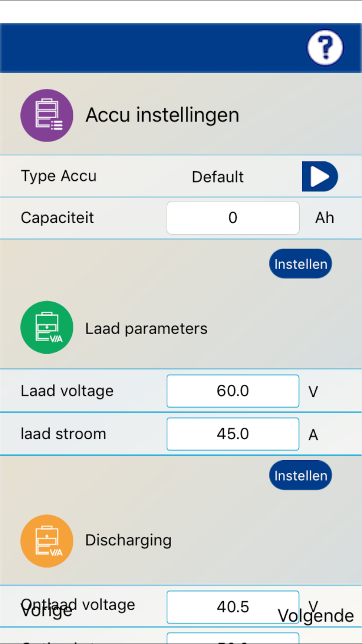Viewport: 362px width, 644px height.
Task: Open help via question mark icon
Action: point(325,47)
